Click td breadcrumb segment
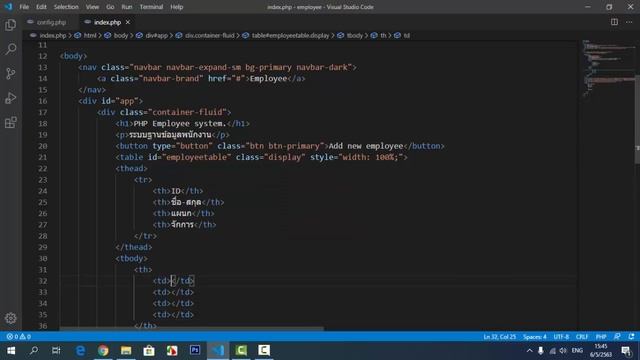 407,36
